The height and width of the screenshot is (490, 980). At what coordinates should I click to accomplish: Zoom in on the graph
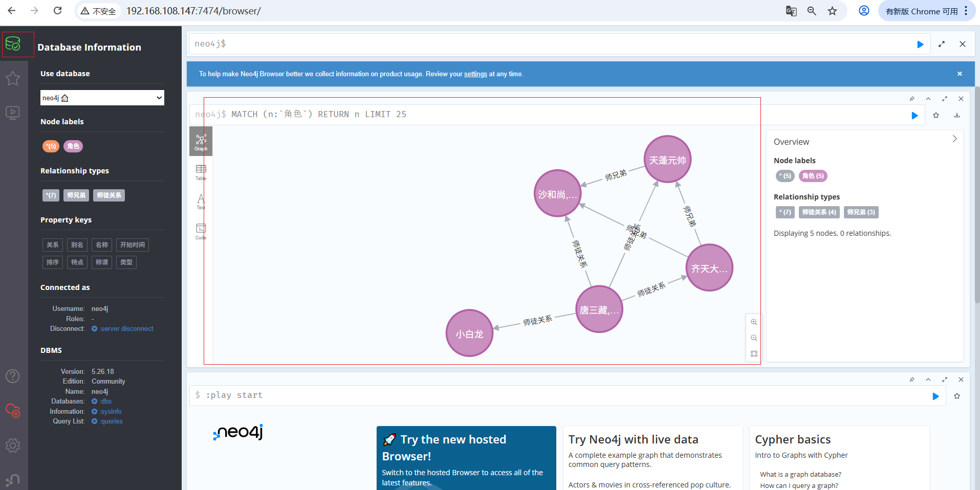coord(754,322)
